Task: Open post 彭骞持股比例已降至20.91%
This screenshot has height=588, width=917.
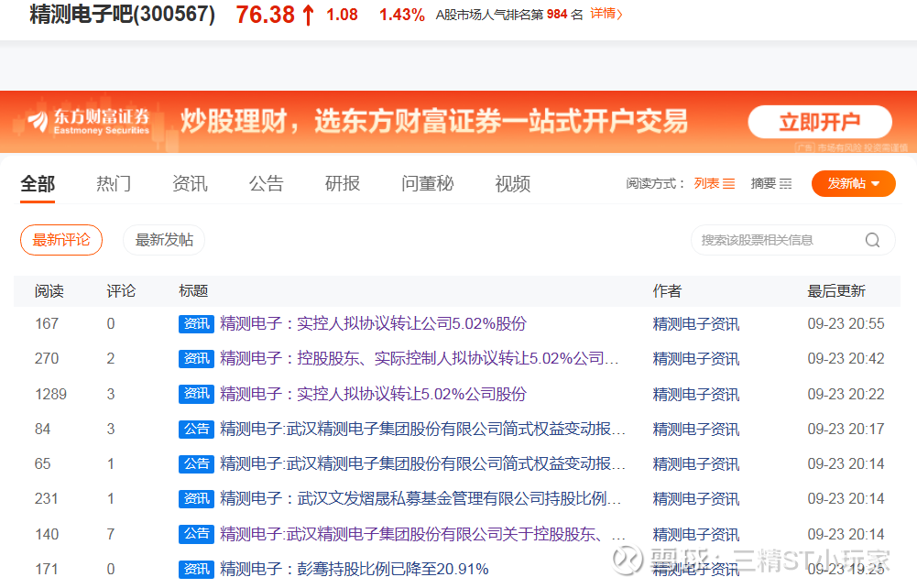Action: [354, 569]
